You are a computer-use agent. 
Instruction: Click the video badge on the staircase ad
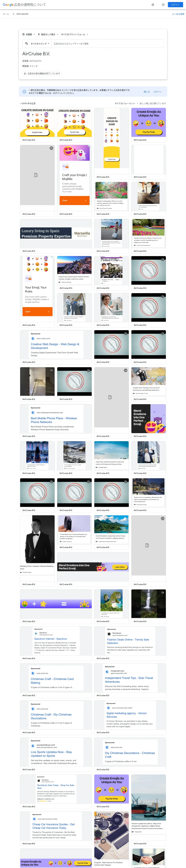tap(51, 370)
